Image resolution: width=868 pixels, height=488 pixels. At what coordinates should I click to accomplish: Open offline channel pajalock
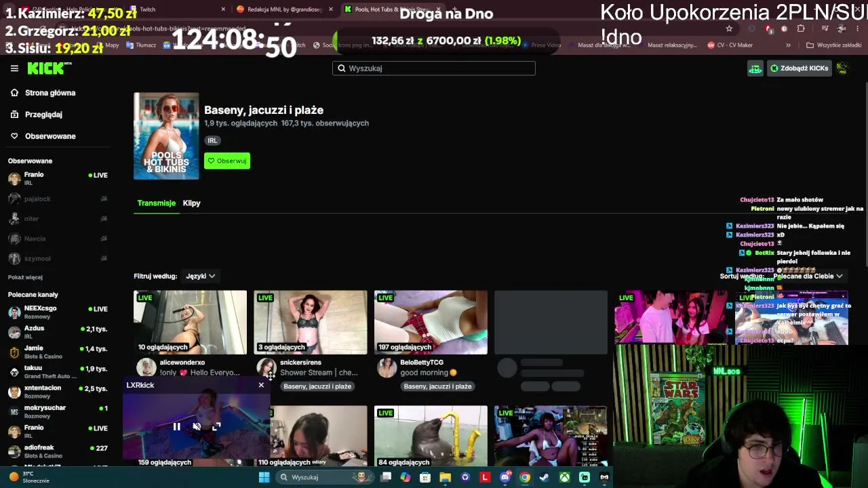point(58,199)
